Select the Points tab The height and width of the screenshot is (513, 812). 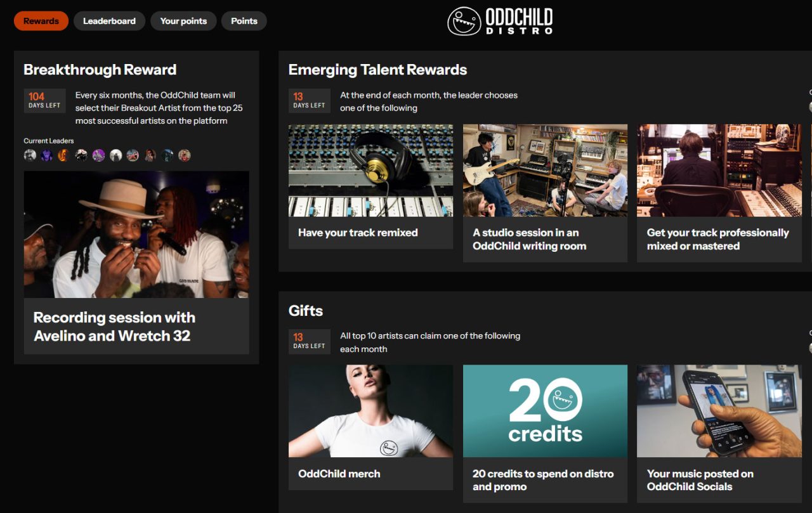click(244, 21)
